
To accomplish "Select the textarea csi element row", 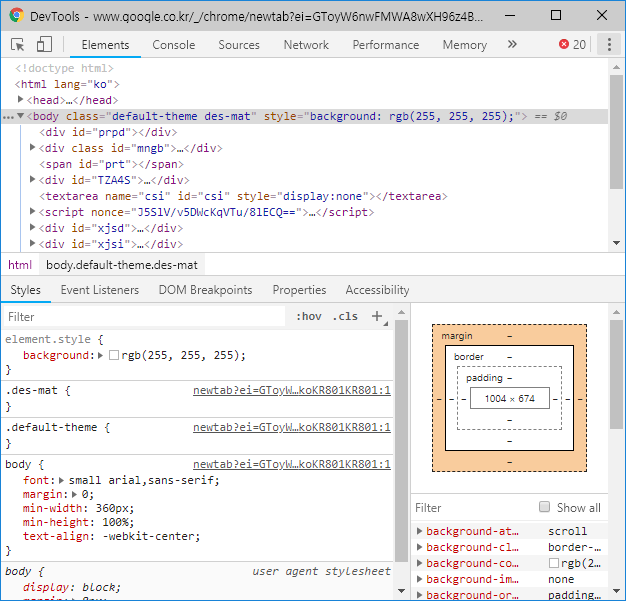I will tap(243, 196).
